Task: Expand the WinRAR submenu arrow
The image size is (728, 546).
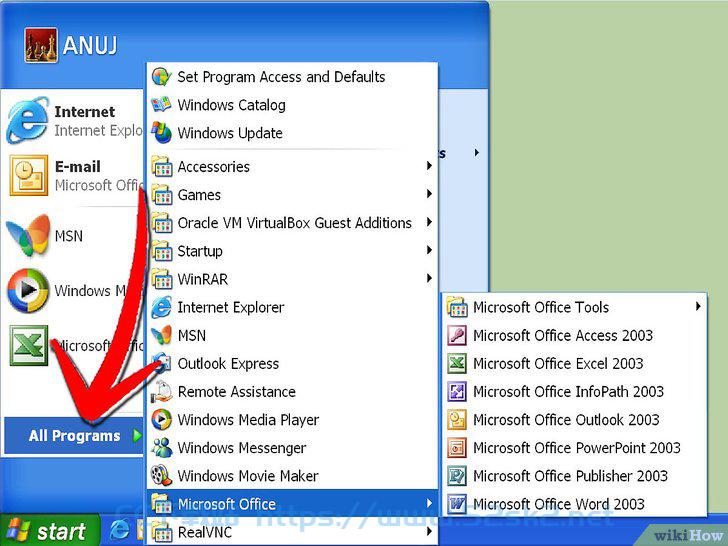Action: coord(429,278)
